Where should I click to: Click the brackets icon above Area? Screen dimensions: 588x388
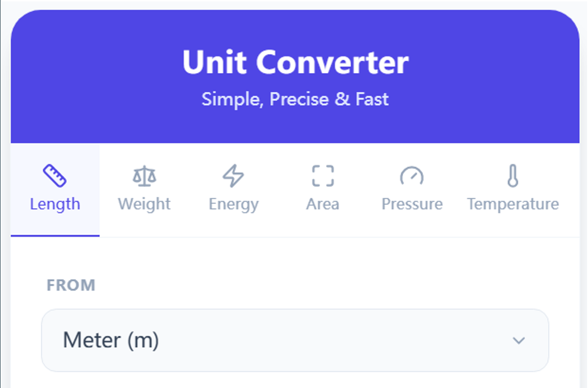pyautogui.click(x=322, y=174)
